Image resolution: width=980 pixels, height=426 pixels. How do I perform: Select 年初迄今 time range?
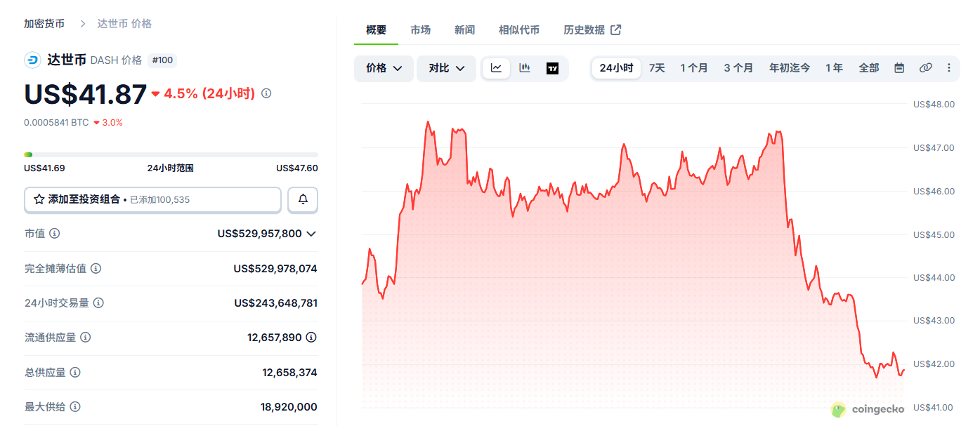point(790,68)
